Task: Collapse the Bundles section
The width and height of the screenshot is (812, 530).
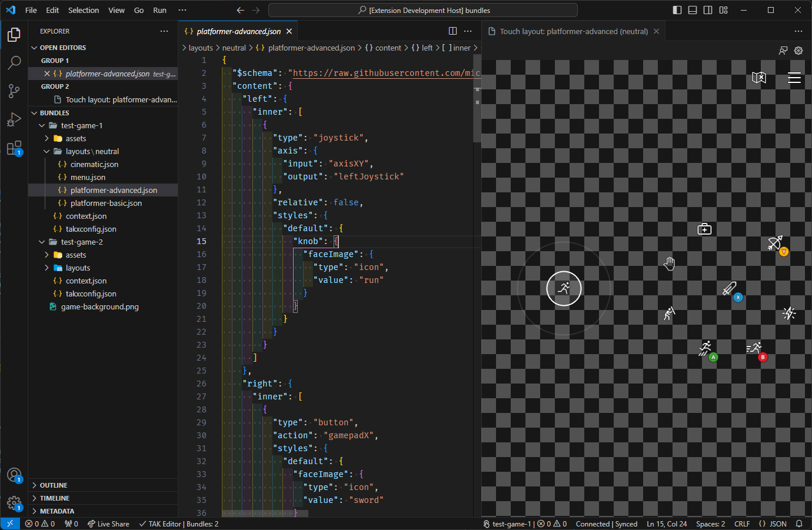Action: point(103,113)
